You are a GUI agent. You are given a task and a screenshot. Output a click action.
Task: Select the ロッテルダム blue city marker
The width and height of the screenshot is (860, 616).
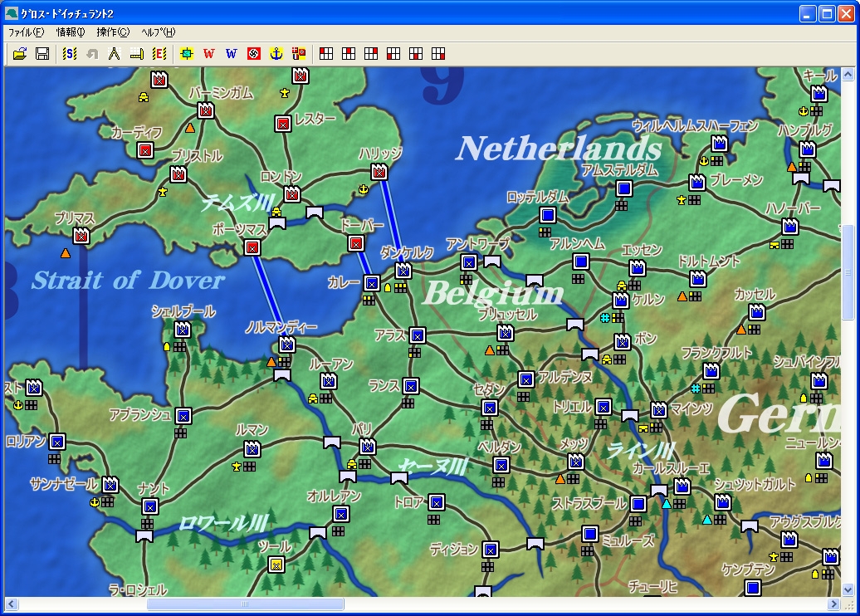coord(547,215)
